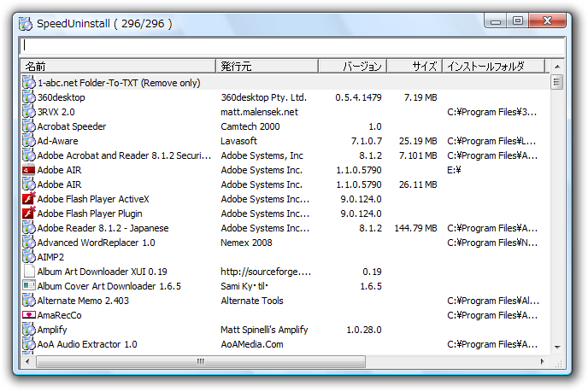The image size is (588, 392).
Task: Click the pink AmaRecCo icon
Action: pos(29,315)
